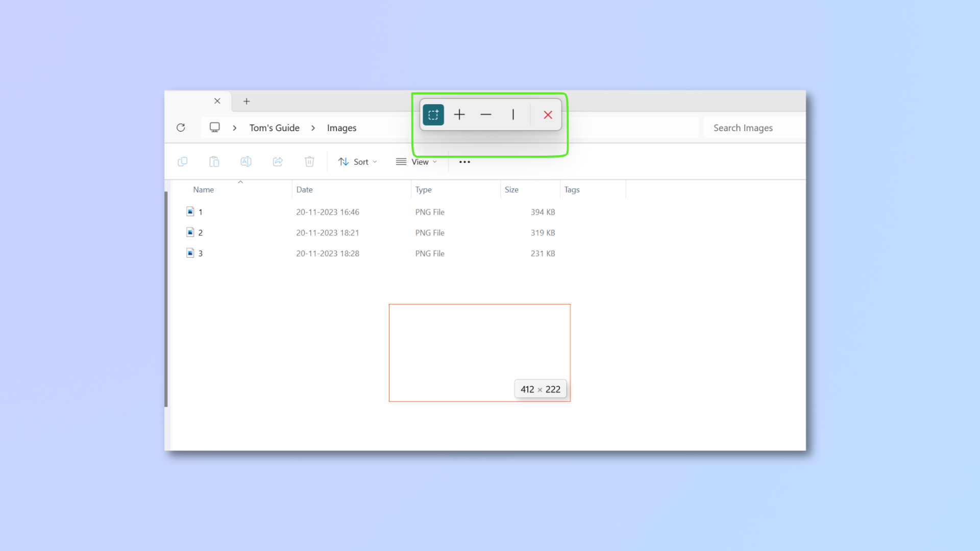The image size is (980, 551).
Task: Click the vertical divider/separator icon
Action: pos(513,114)
